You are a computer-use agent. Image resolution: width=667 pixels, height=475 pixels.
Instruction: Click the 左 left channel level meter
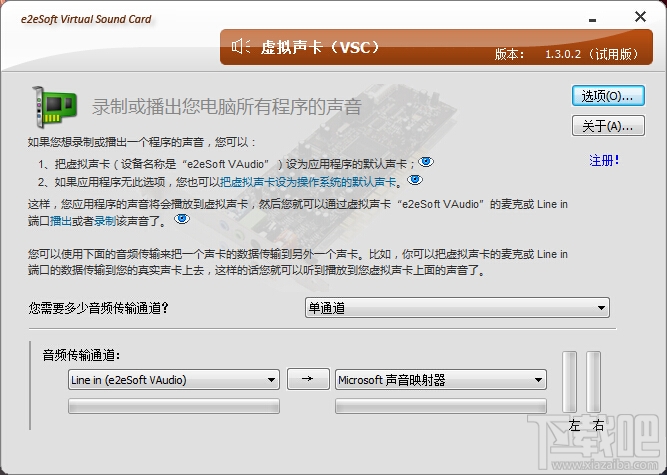tap(570, 382)
